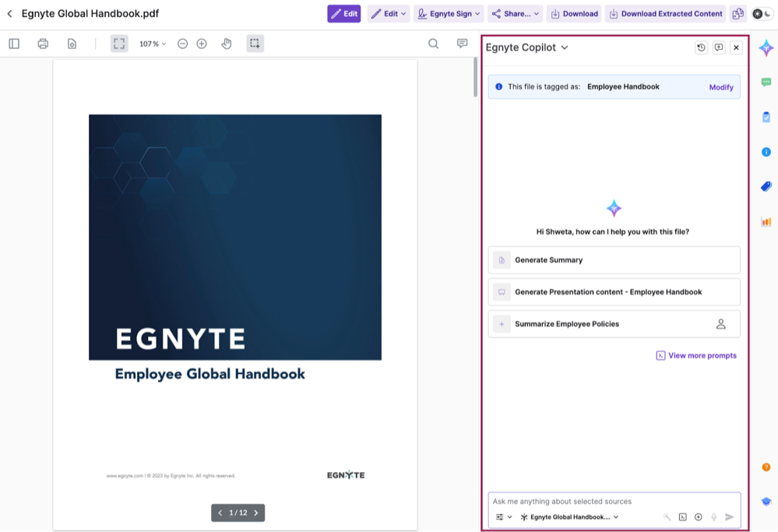Click the info icon in right sidebar
Image resolution: width=778 pixels, height=532 pixels.
(766, 152)
